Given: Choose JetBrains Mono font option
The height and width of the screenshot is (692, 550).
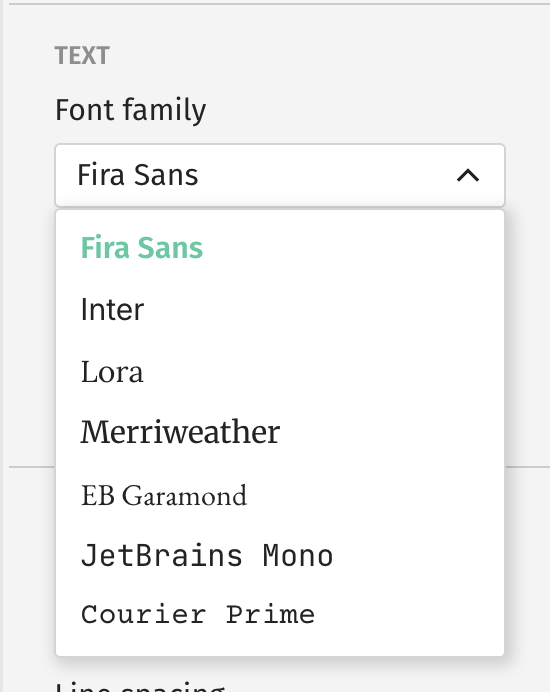Looking at the screenshot, I should coord(280,555).
